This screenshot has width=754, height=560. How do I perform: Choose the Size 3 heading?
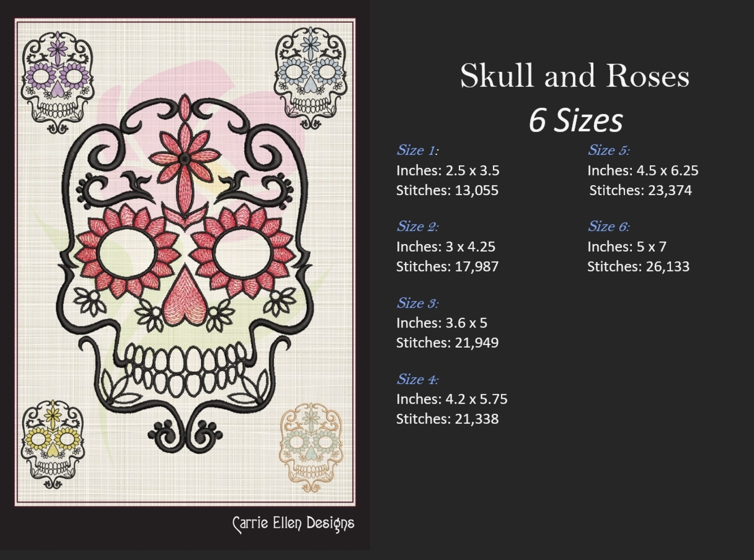(x=417, y=303)
